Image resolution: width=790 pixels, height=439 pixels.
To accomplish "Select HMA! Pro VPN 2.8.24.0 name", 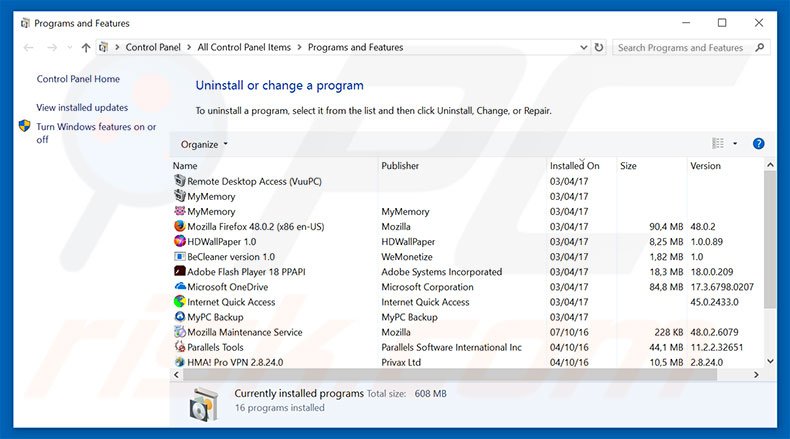I will pyautogui.click(x=235, y=362).
